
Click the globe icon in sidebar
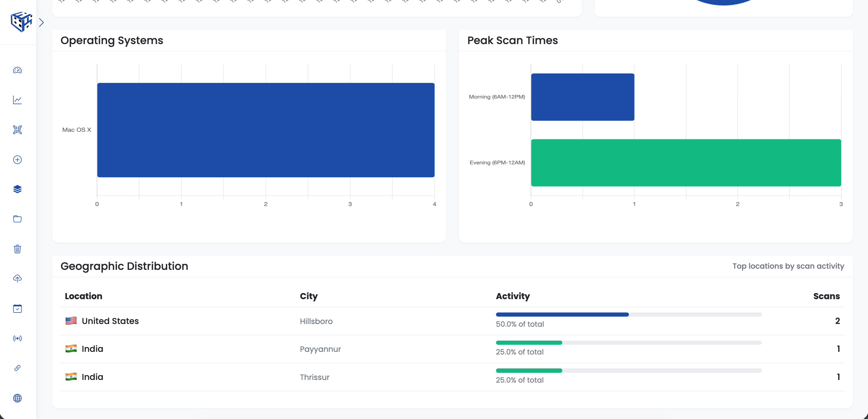click(x=17, y=398)
